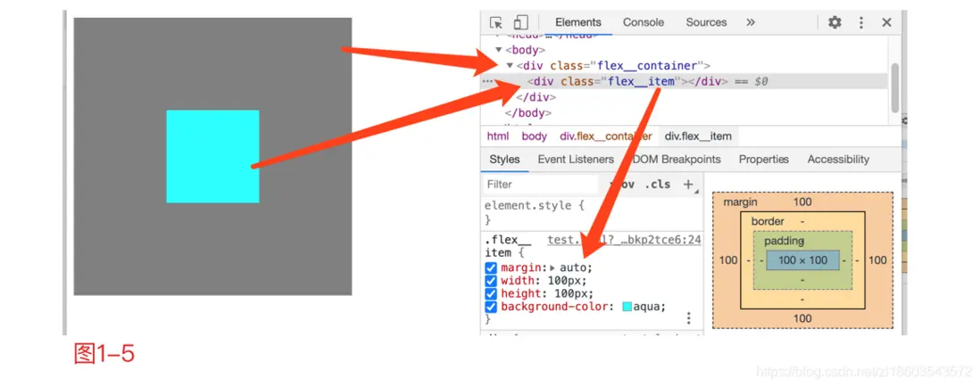Uncheck the height property checkbox
Screen dimensions: 980x387
491,294
